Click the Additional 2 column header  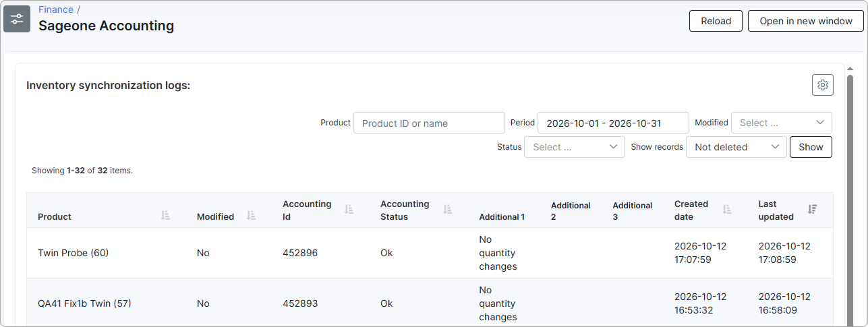coord(571,210)
